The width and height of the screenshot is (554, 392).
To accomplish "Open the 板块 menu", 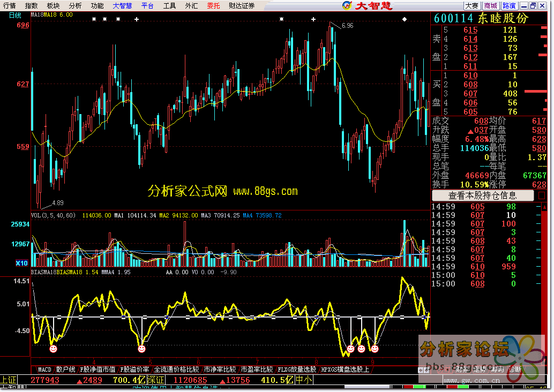I will [54, 6].
